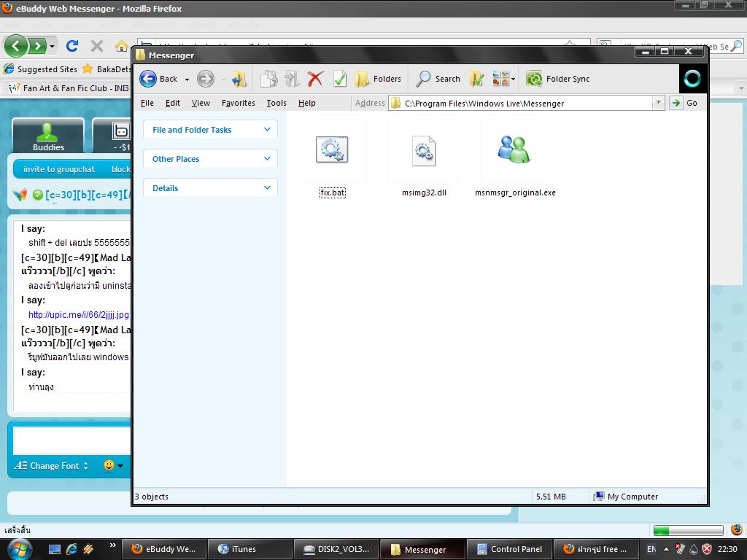Click the Back arrow in Messenger folder
Image resolution: width=747 pixels, height=560 pixels.
[x=148, y=79]
